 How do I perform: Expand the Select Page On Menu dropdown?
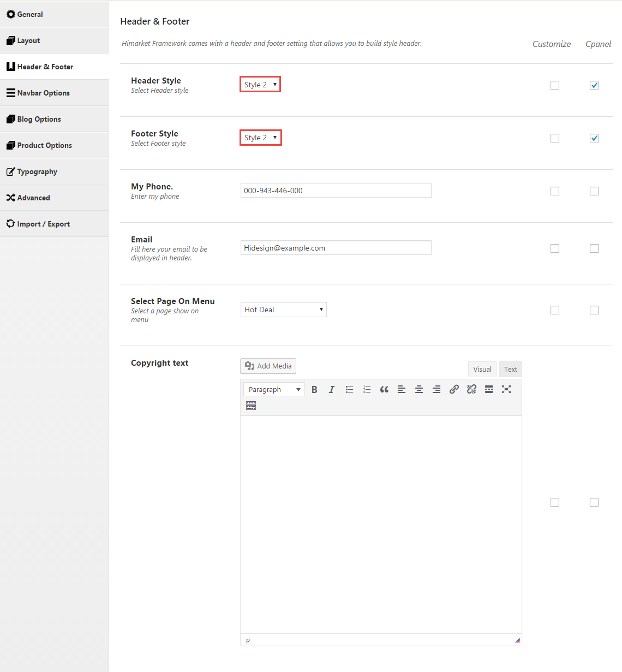point(283,310)
